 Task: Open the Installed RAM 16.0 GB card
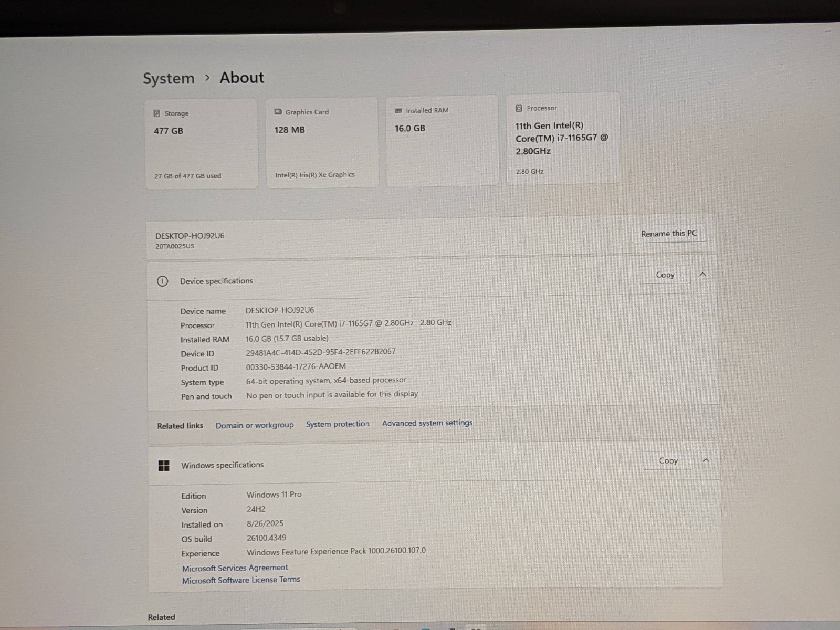click(x=442, y=140)
